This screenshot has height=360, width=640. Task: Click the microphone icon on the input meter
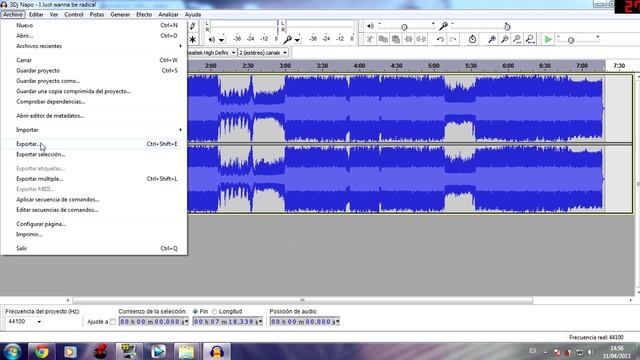[287, 40]
